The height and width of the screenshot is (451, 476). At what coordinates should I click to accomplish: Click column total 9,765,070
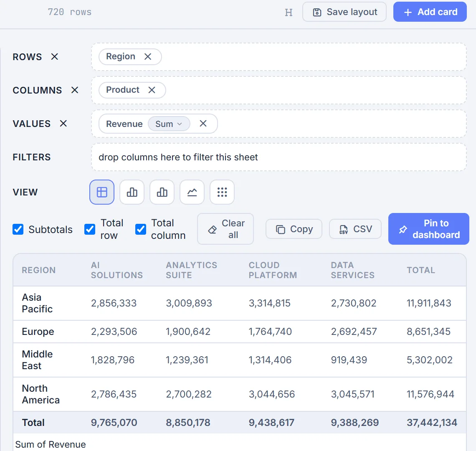[x=114, y=423]
